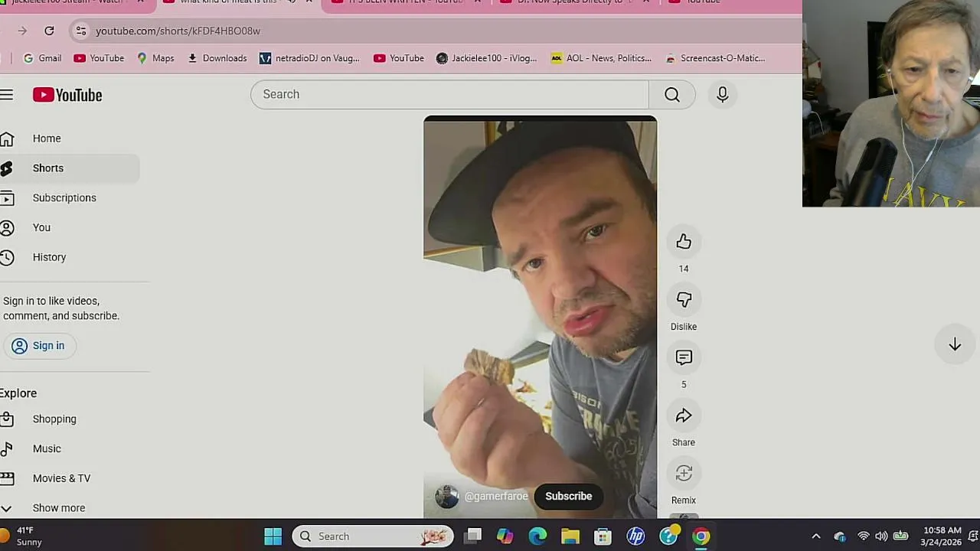Open the weather widget showing 41°F Sunny

[x=23, y=536]
